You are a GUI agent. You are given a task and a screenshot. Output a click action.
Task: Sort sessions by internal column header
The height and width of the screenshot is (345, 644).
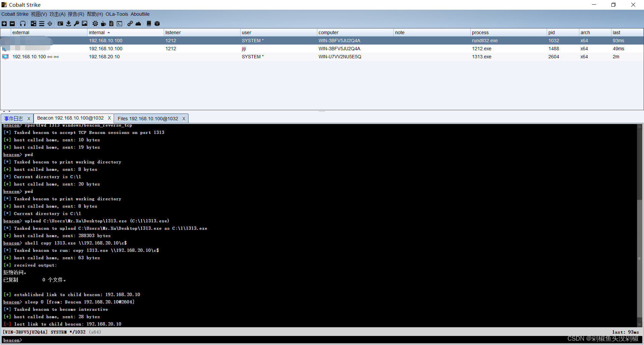pos(125,32)
